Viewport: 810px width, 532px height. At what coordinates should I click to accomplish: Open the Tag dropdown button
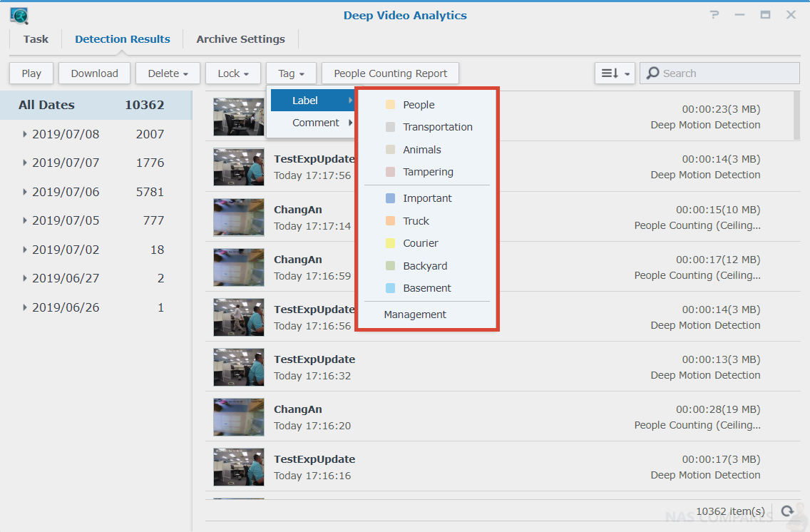click(x=292, y=73)
